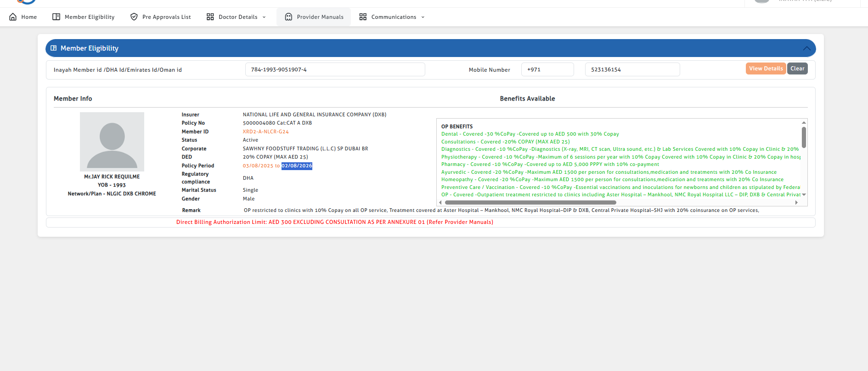Click the icon in blue Member Eligibility header
The image size is (868, 371).
pyautogui.click(x=54, y=48)
